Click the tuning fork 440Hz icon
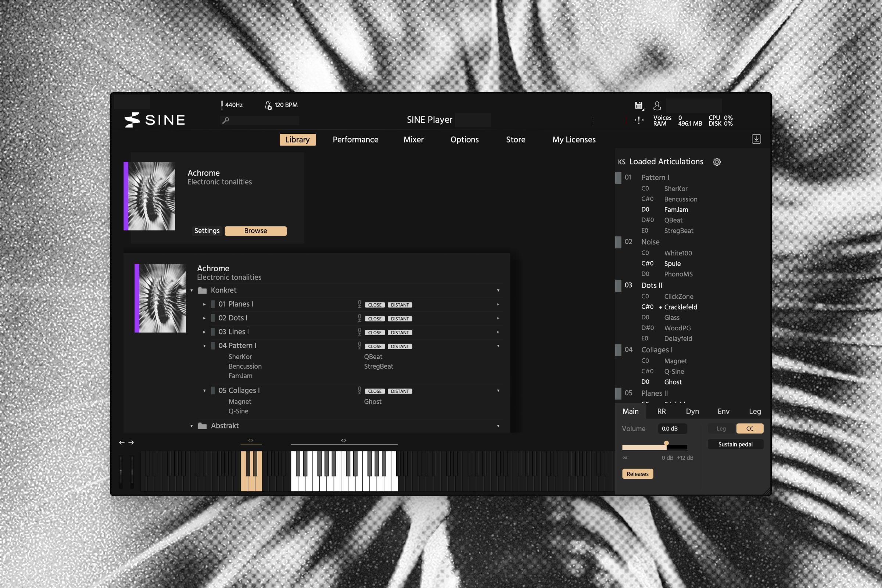882x588 pixels. pos(222,105)
